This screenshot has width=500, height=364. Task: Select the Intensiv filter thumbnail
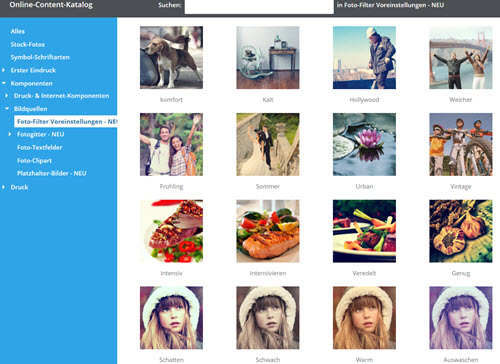click(x=171, y=231)
